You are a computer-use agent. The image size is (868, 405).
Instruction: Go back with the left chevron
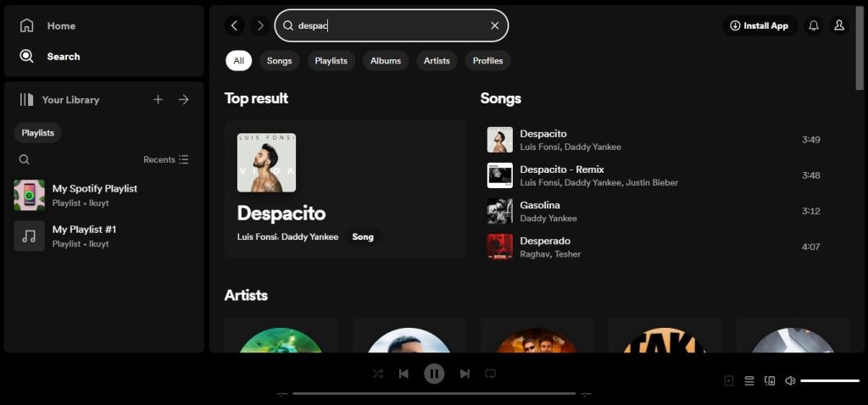(234, 25)
